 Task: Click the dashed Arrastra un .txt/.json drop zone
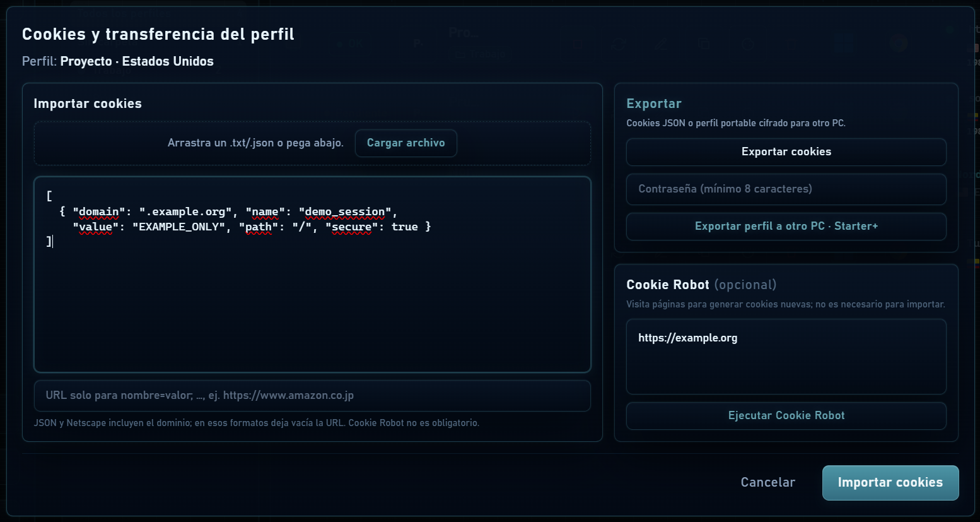point(312,143)
